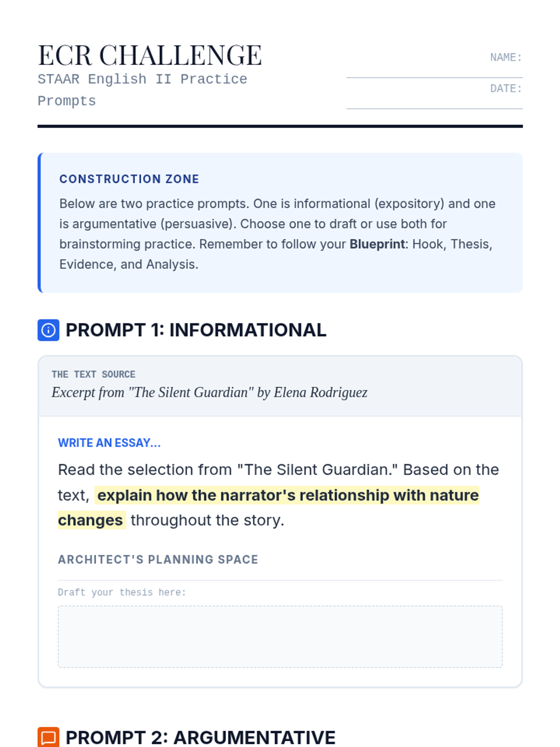Click ARCHITECT'S PLANNING SPACE heading
560x747 pixels.
[158, 559]
